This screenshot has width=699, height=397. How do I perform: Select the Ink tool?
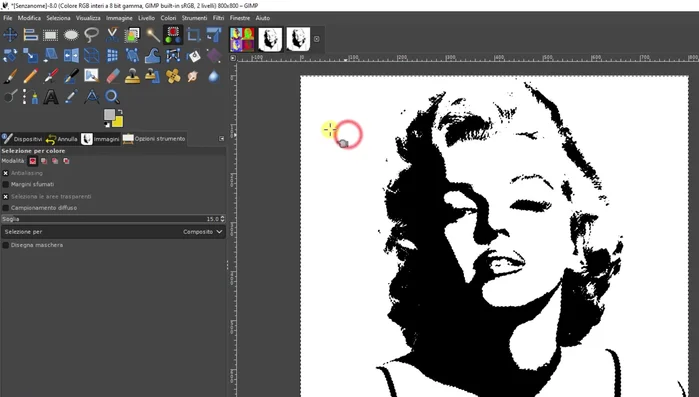pyautogui.click(x=71, y=76)
